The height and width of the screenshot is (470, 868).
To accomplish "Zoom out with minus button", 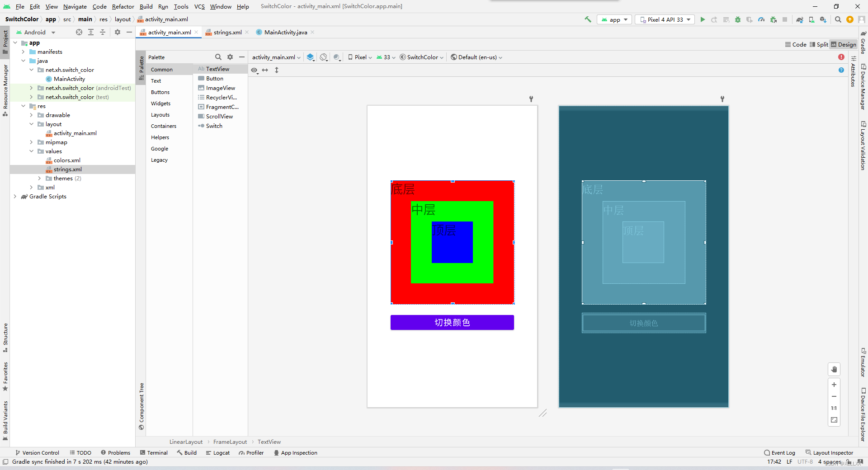I will [834, 396].
